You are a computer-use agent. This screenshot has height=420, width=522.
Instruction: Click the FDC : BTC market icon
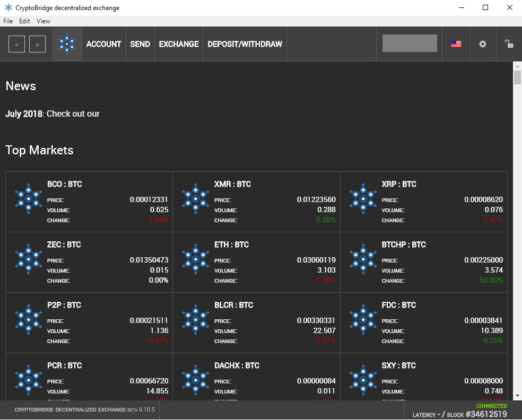[363, 319]
